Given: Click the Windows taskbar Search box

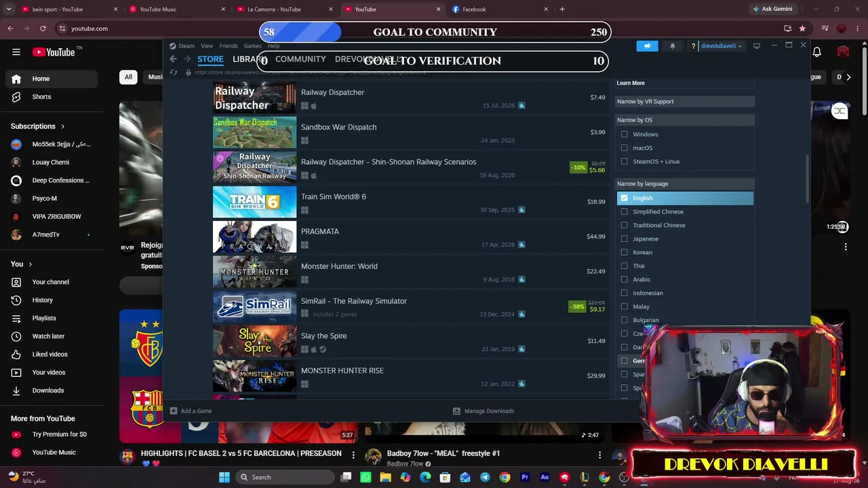Looking at the screenshot, I should (x=285, y=477).
